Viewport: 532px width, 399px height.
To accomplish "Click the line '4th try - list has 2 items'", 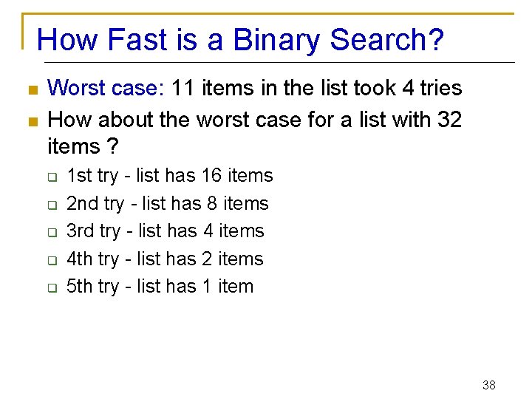I will (165, 259).
